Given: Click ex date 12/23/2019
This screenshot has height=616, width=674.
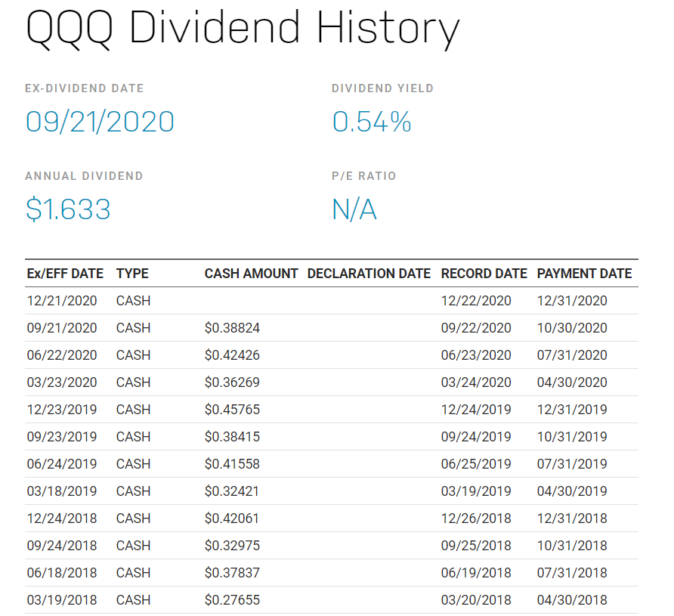Looking at the screenshot, I should [x=62, y=409].
